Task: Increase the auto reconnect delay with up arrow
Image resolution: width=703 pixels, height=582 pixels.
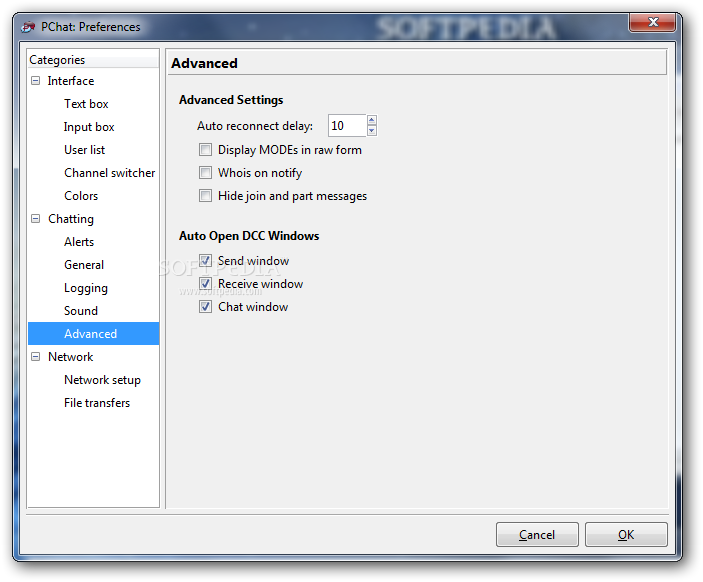Action: (x=372, y=120)
